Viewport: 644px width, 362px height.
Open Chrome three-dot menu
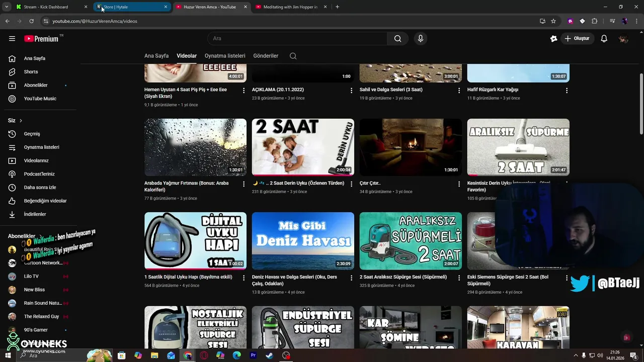point(636,21)
